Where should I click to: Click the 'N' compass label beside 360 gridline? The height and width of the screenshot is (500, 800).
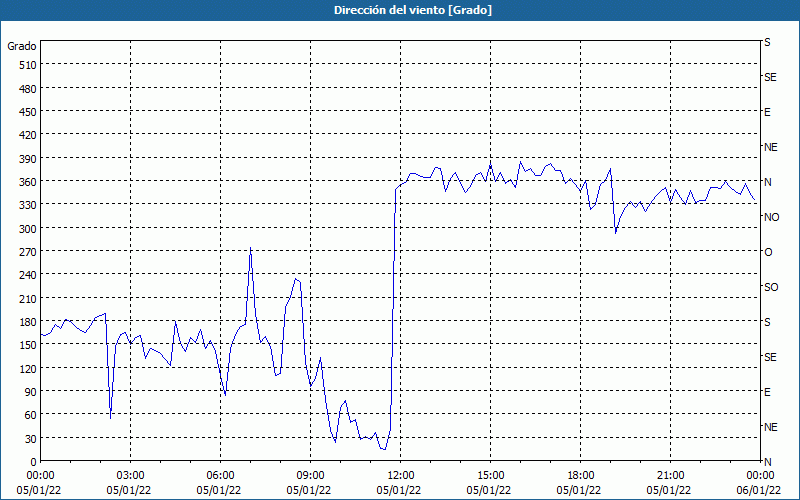click(x=768, y=182)
